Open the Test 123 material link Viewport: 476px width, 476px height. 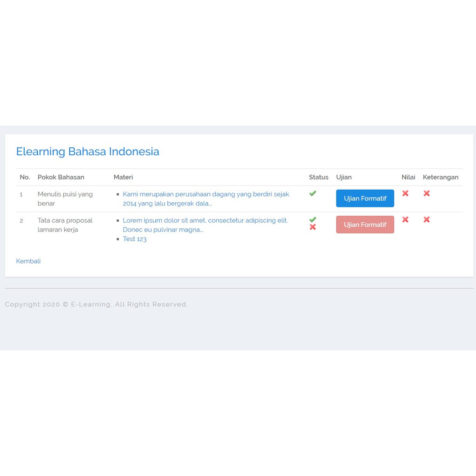(134, 239)
